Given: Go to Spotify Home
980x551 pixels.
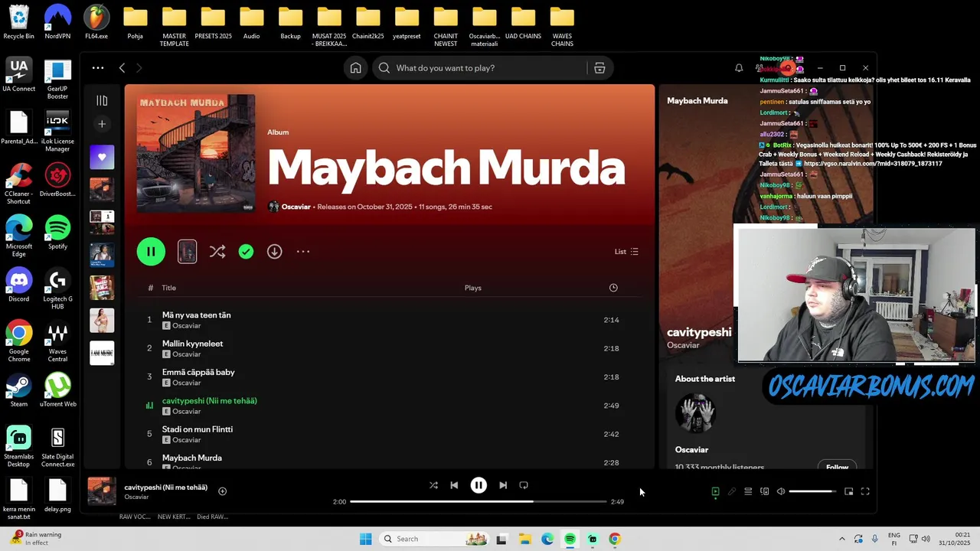Looking at the screenshot, I should [355, 68].
